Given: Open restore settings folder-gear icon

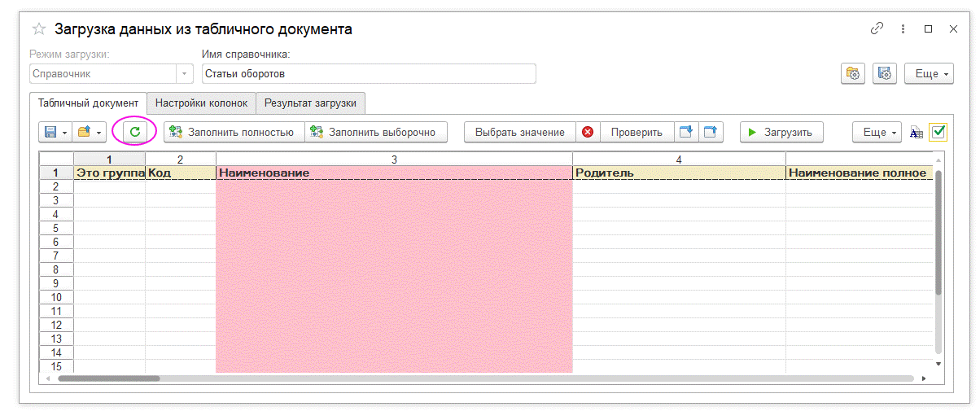Looking at the screenshot, I should [852, 73].
